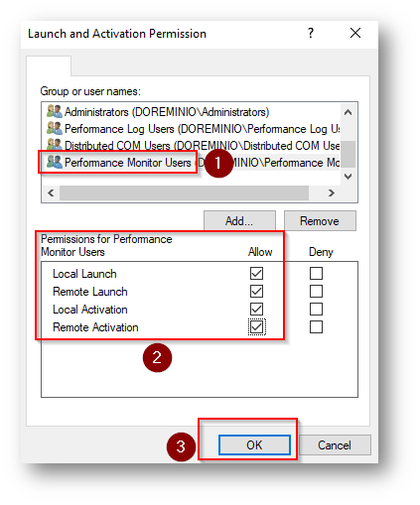Click the Administrators group icon
The height and width of the screenshot is (505, 420).
pos(54,111)
